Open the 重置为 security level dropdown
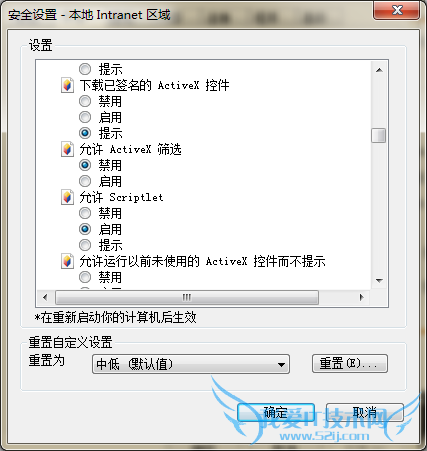The height and width of the screenshot is (451, 427). point(191,364)
